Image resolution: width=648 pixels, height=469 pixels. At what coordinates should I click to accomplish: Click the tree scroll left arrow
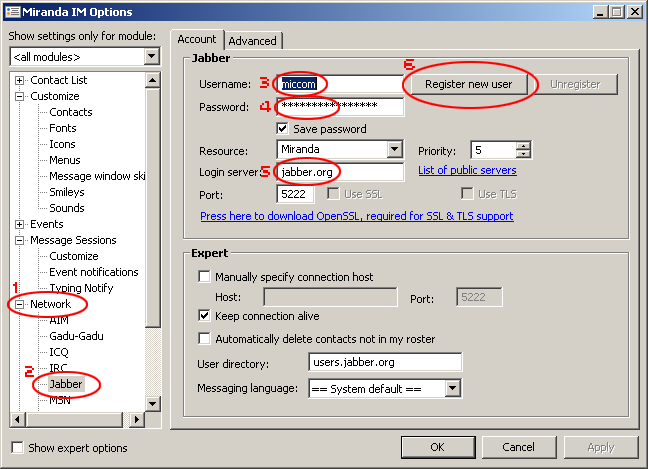tap(17, 419)
